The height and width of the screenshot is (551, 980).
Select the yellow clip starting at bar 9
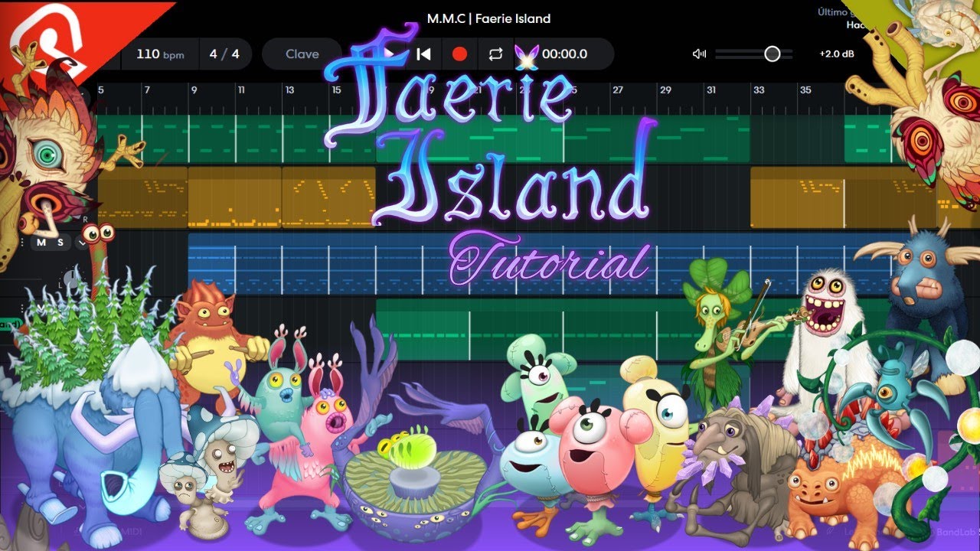(x=234, y=197)
